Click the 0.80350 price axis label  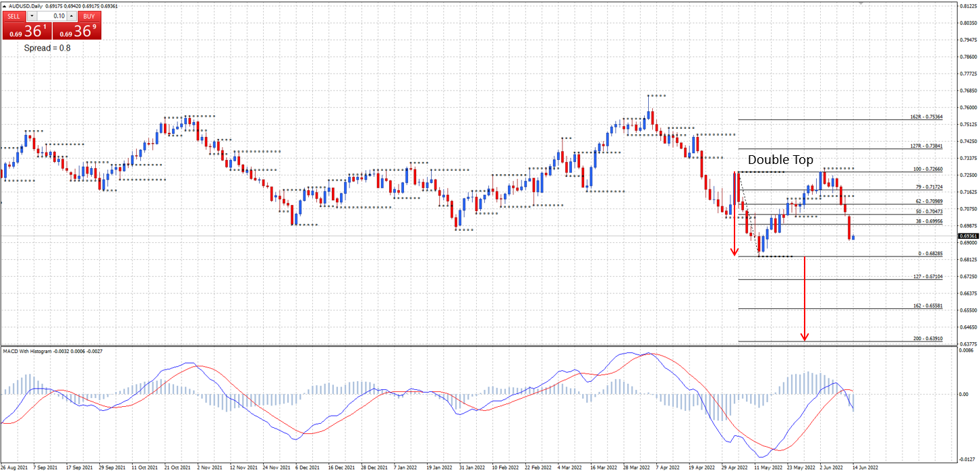click(968, 23)
